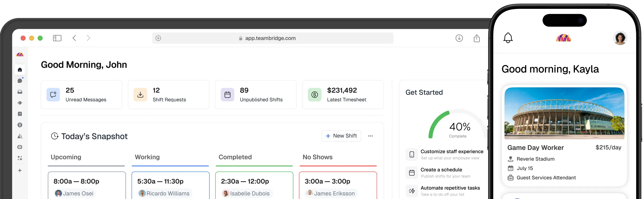
Task: Click the mountain-shaped sidebar icon
Action: tap(20, 136)
